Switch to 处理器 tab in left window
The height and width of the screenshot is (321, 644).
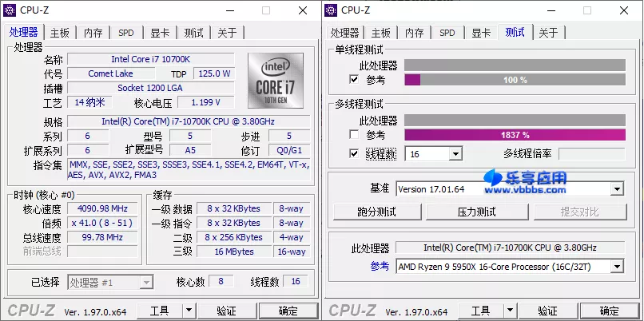pos(24,32)
